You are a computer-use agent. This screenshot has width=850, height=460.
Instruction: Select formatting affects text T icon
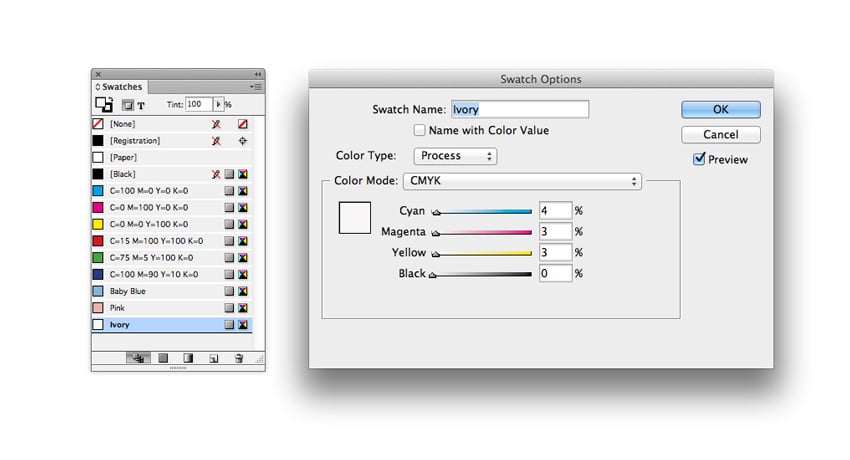(141, 104)
